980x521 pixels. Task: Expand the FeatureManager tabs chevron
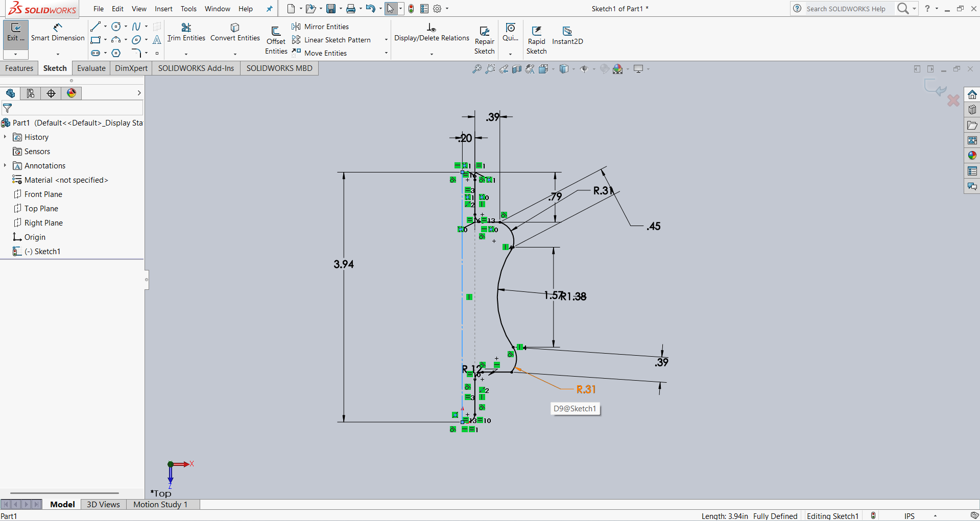coord(139,93)
